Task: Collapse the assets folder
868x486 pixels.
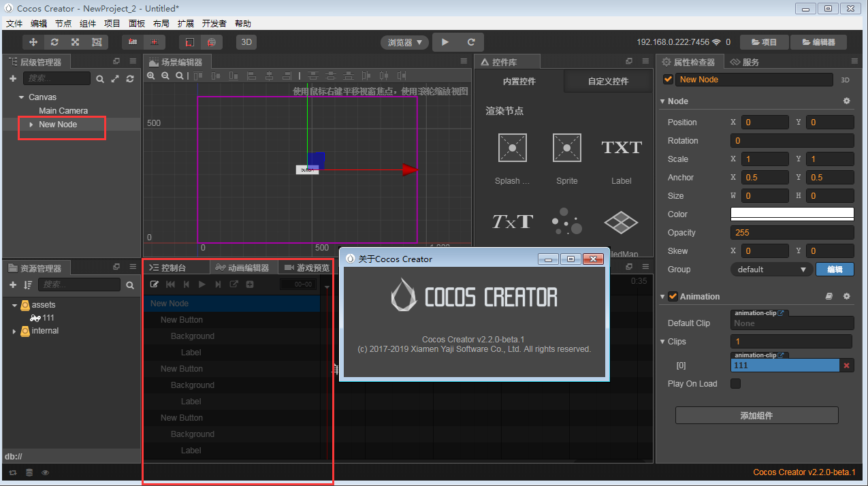Action: tap(14, 305)
